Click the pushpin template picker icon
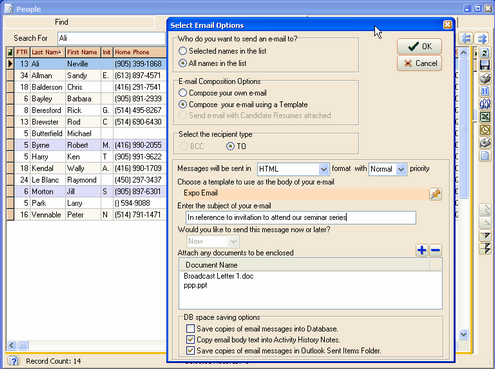 coord(435,194)
